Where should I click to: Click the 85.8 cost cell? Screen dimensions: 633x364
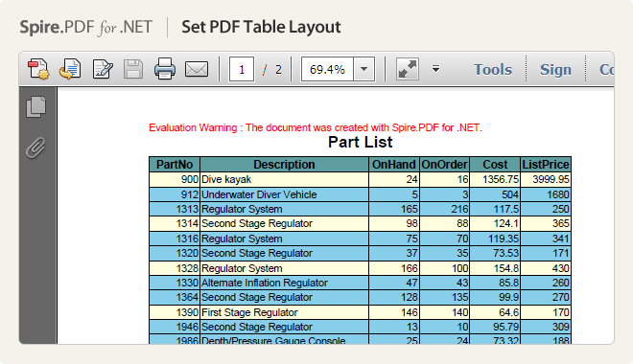point(495,283)
